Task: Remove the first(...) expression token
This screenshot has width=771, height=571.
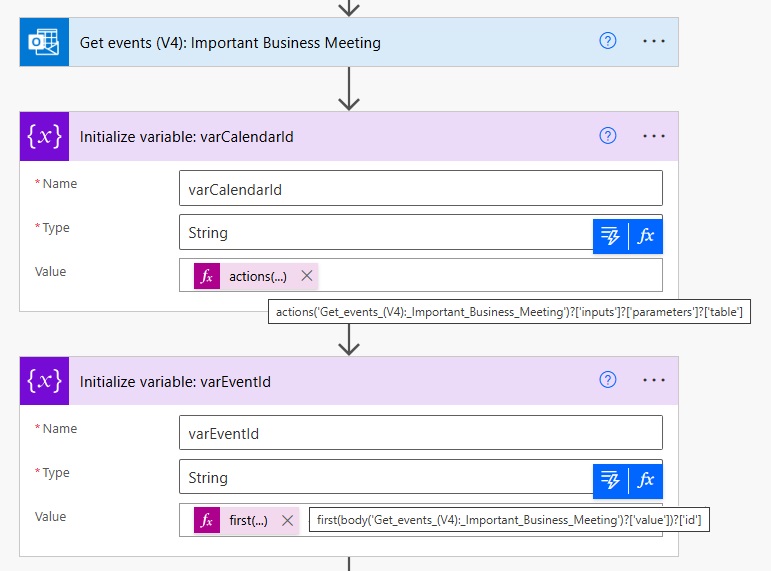Action: coord(288,520)
